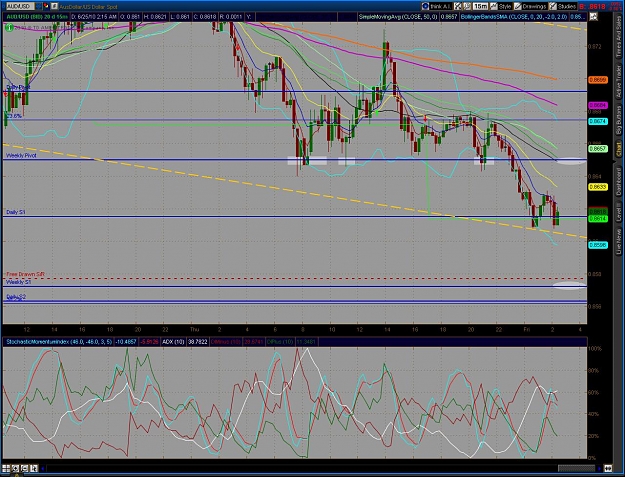
Task: Click the white ellipse at the Weekly Pivot line end
Action: point(571,161)
